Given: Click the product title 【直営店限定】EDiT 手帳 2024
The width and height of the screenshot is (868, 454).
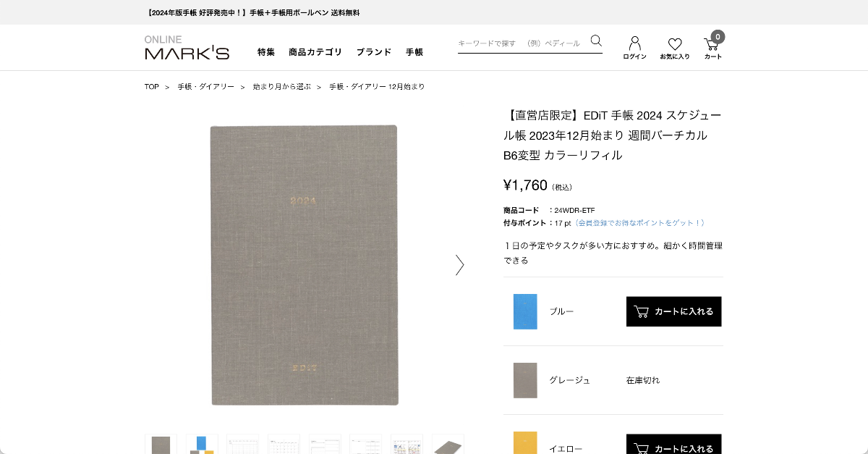Looking at the screenshot, I should [613, 135].
